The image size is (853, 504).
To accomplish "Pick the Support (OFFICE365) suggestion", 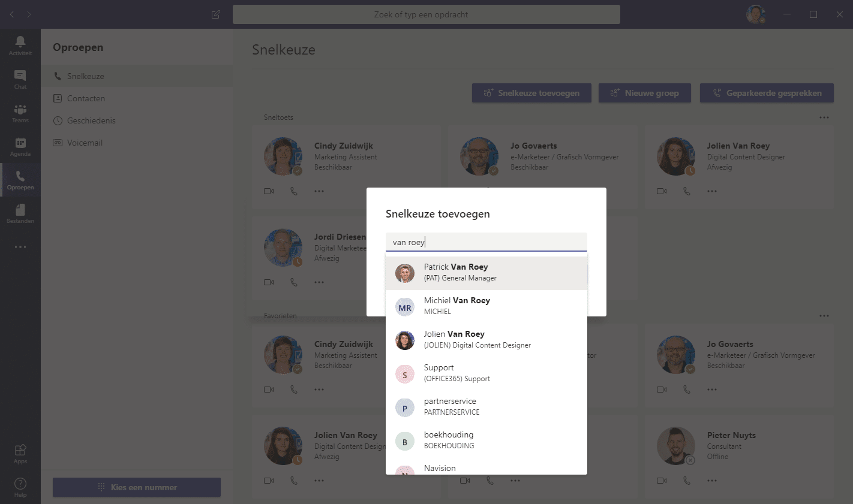I will (x=486, y=374).
